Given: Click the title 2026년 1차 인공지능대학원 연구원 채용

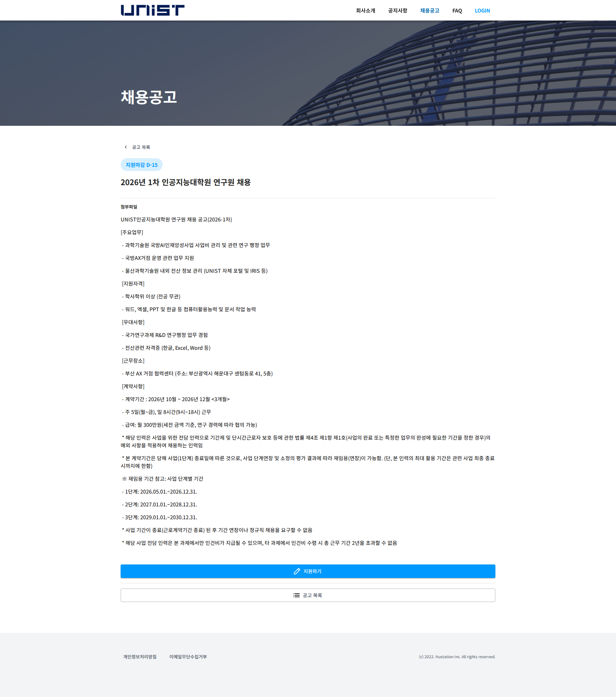Looking at the screenshot, I should point(185,183).
